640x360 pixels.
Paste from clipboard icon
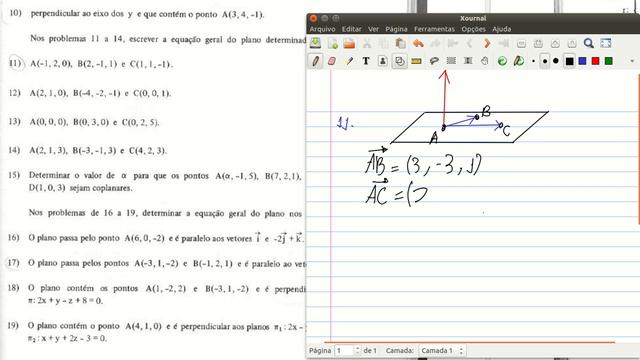pos(400,43)
